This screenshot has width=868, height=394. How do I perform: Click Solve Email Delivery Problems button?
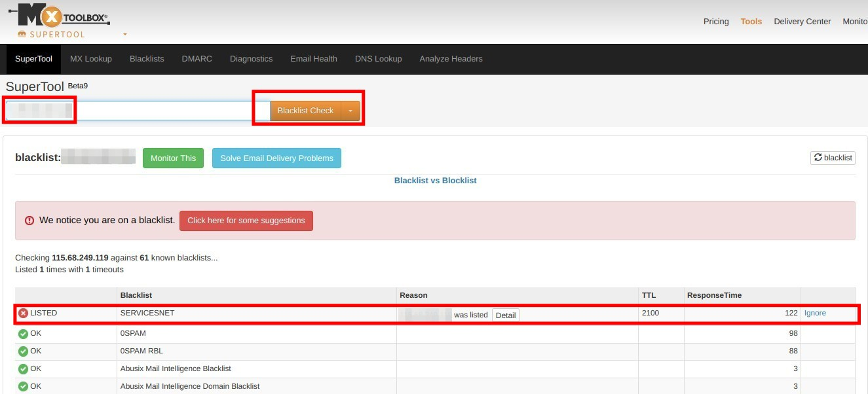pos(276,158)
